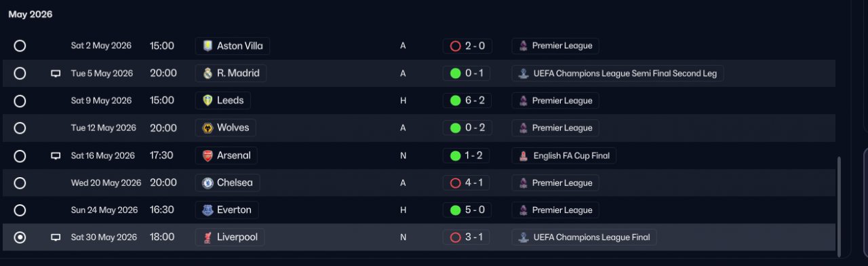868x266 pixels.
Task: Open the 6 - 2 result against Leeds
Action: (x=467, y=100)
